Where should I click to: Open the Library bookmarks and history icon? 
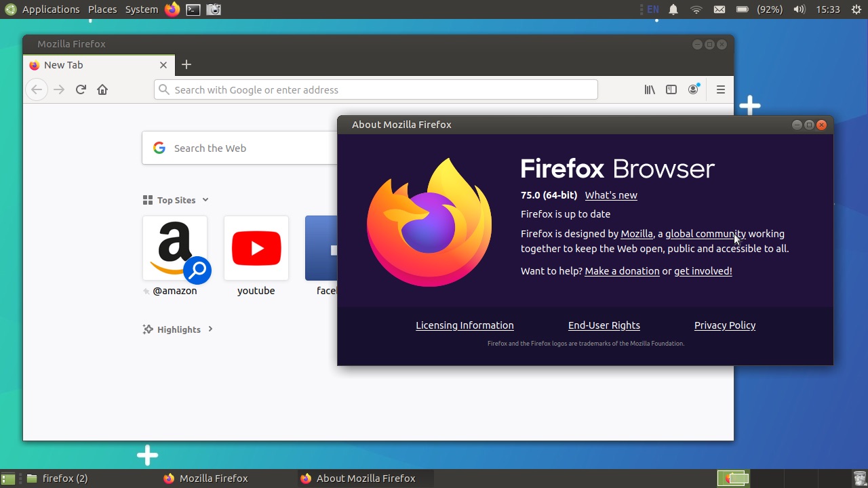(x=650, y=89)
